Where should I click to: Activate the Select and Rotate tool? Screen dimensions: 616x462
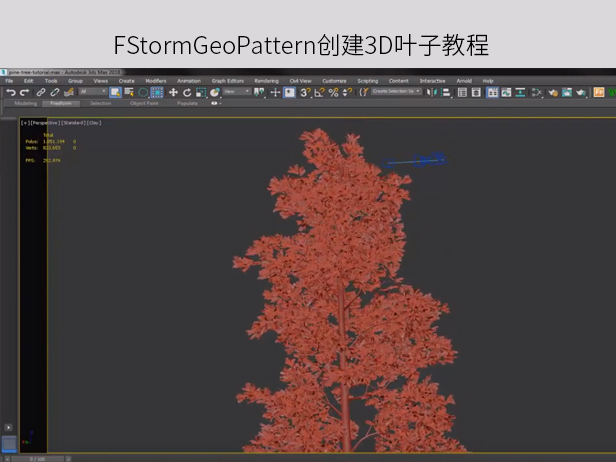coord(187,92)
